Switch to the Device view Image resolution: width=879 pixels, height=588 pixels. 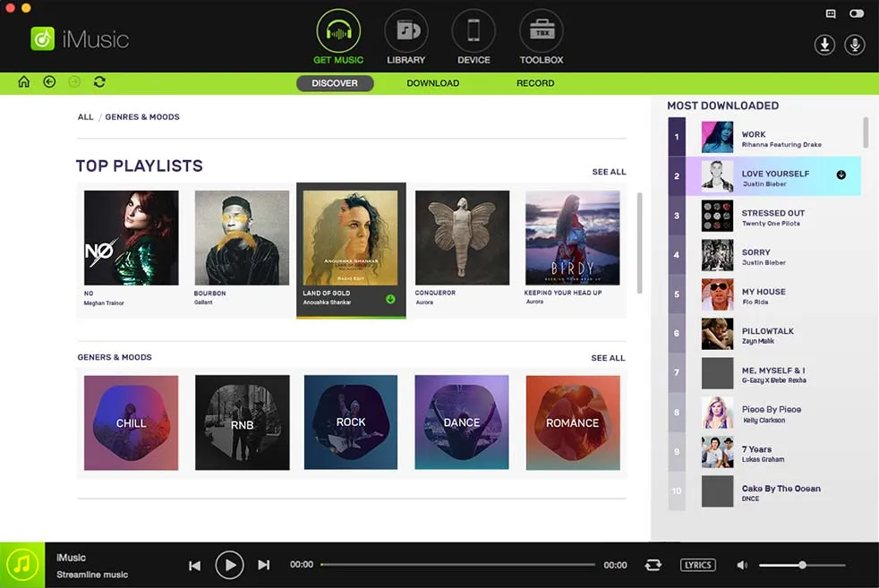[x=473, y=36]
